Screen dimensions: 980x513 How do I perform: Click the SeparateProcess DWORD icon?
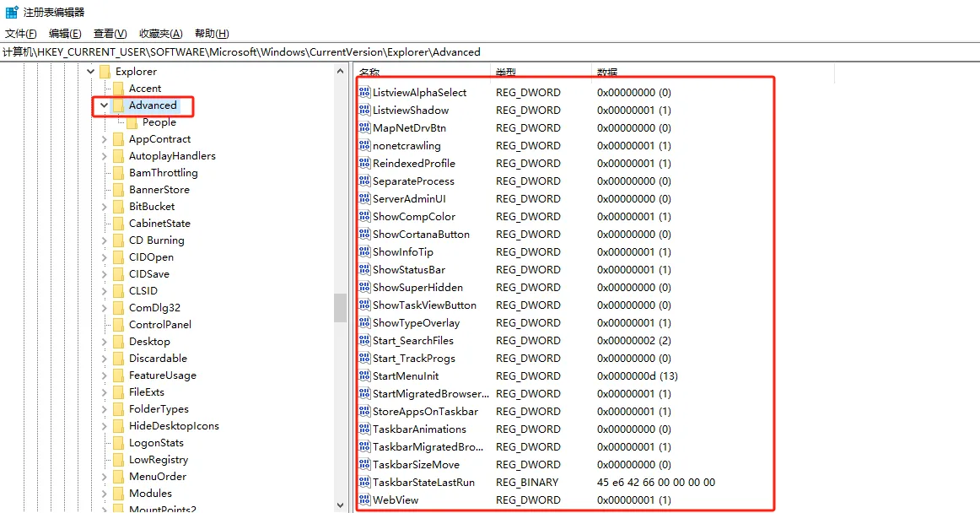365,181
